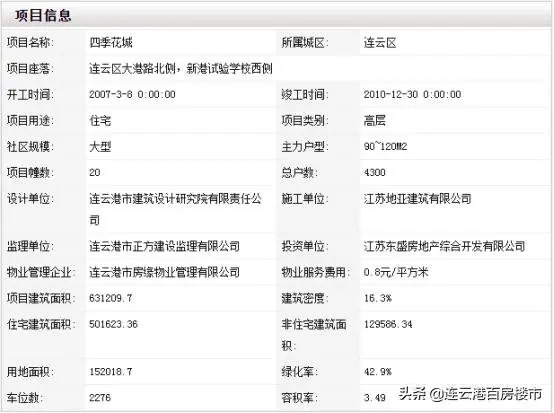Select the property fee 0.8元/平方米
The height and width of the screenshot is (413, 554).
point(396,272)
